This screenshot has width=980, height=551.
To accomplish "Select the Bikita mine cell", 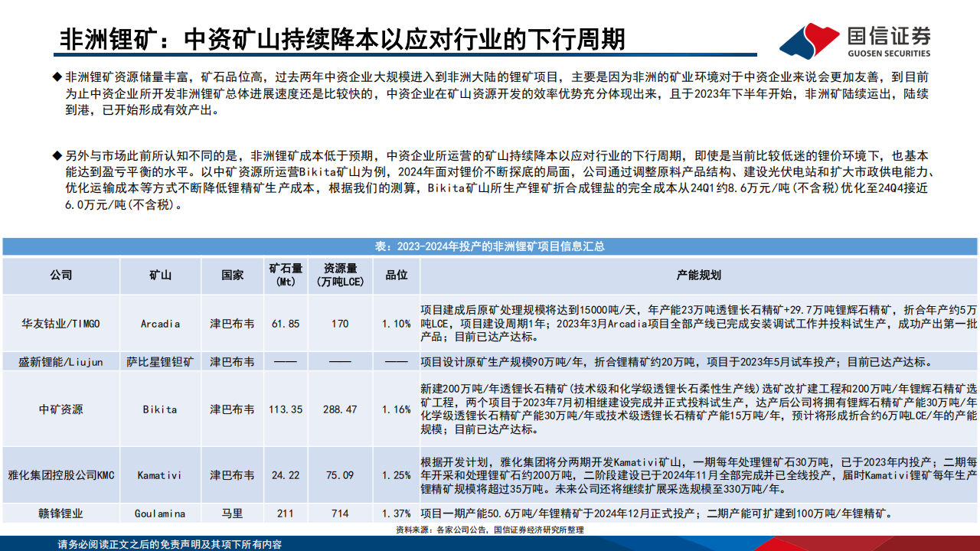I will [x=161, y=409].
